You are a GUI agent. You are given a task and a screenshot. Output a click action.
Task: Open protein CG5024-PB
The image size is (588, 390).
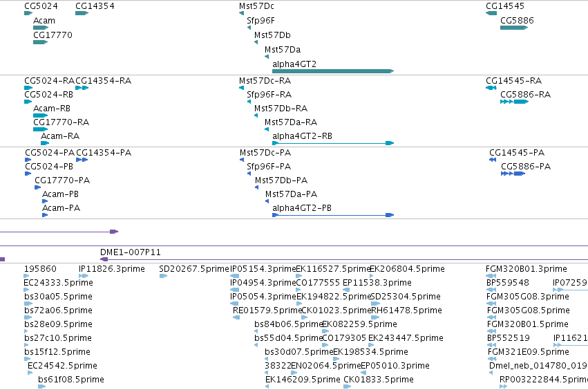(49, 167)
